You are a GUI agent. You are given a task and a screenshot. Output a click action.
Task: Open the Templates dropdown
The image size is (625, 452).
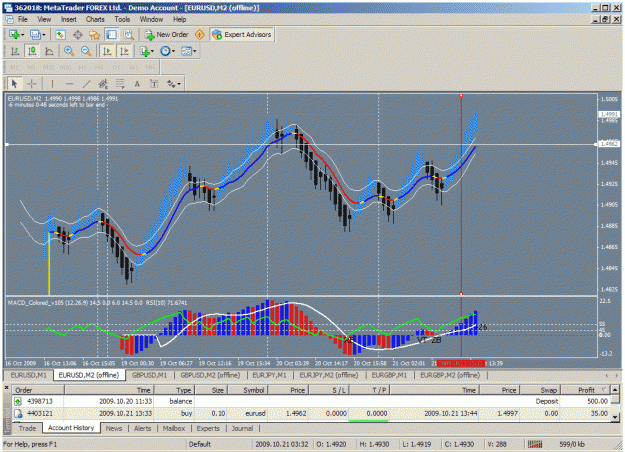coord(189,51)
